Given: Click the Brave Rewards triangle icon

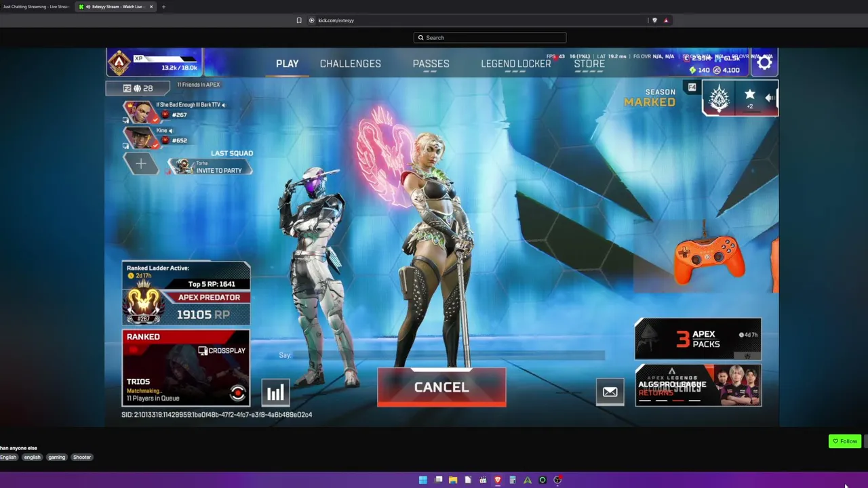Looking at the screenshot, I should point(666,20).
